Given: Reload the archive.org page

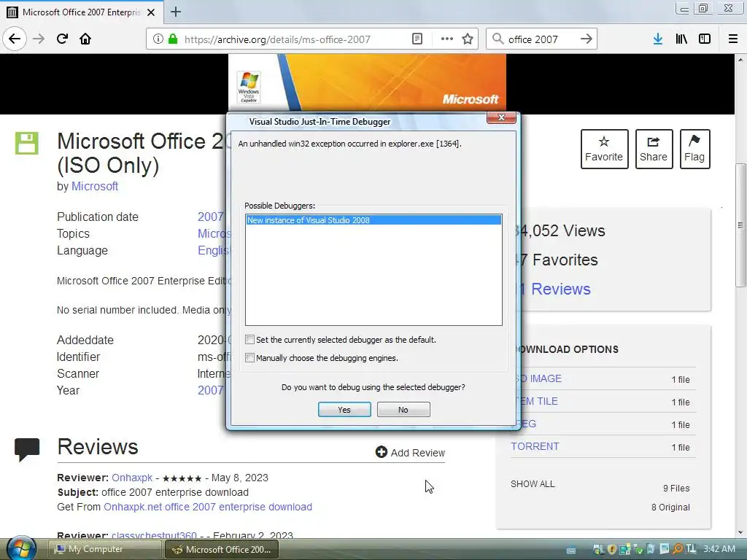Looking at the screenshot, I should (x=62, y=39).
